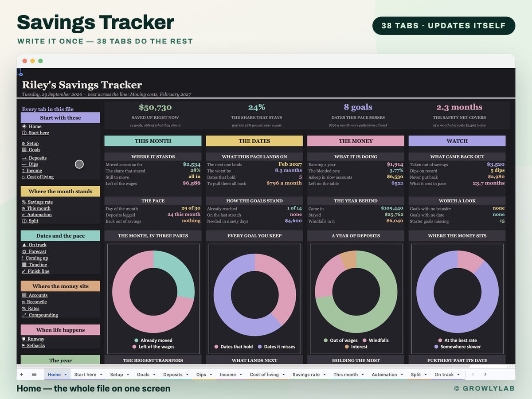Open the Timeline sidebar link
Image resolution: width=532 pixels, height=399 pixels.
(35, 265)
